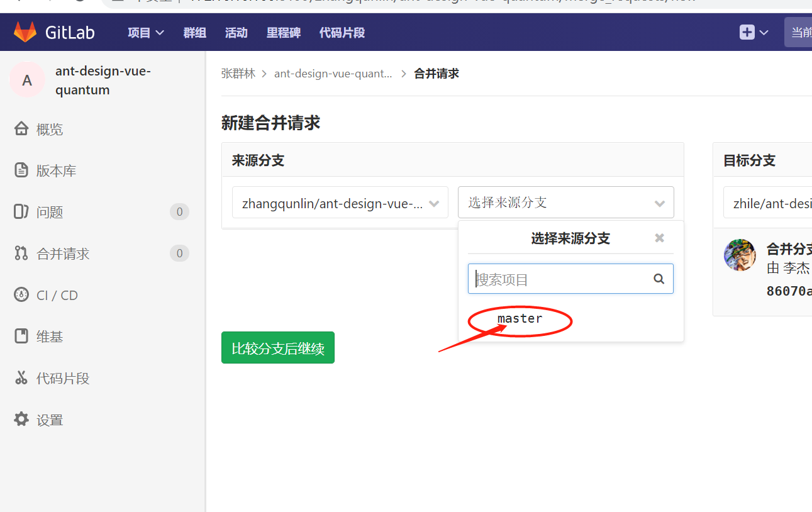Click the GitLab fox logo
Viewport: 812px width, 512px height.
tap(26, 32)
